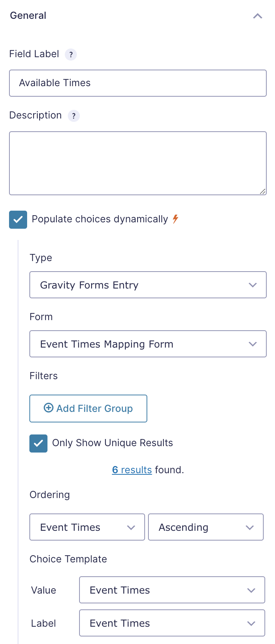
Task: Open the Event Times ordering dropdown
Action: (x=87, y=527)
